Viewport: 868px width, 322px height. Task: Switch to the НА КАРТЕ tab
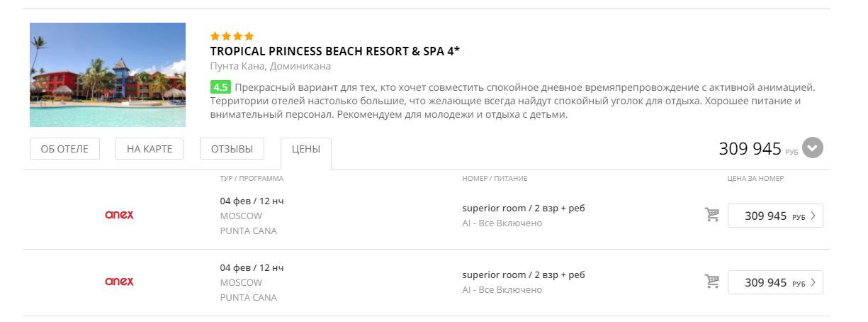point(150,149)
